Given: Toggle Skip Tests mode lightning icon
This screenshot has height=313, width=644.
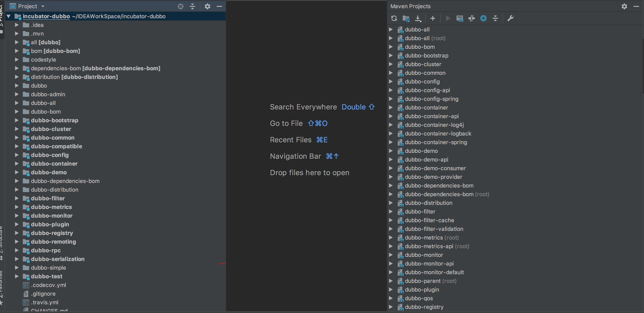Looking at the screenshot, I should [483, 18].
